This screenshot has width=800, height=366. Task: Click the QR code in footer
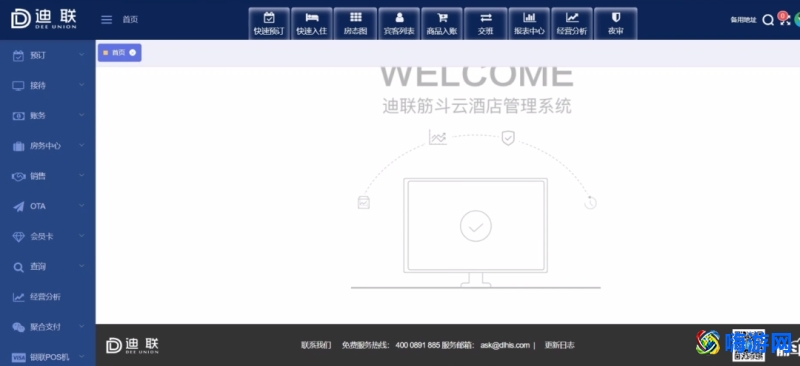pyautogui.click(x=748, y=345)
